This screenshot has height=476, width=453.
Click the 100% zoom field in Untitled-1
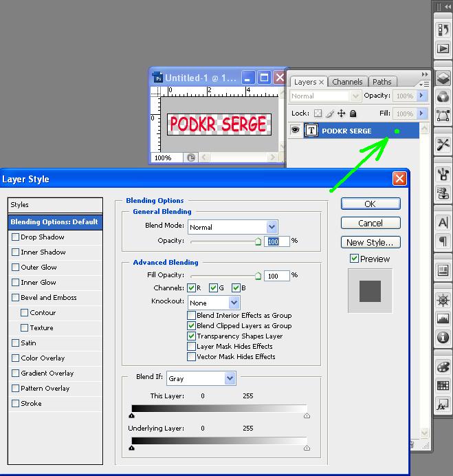tap(167, 158)
